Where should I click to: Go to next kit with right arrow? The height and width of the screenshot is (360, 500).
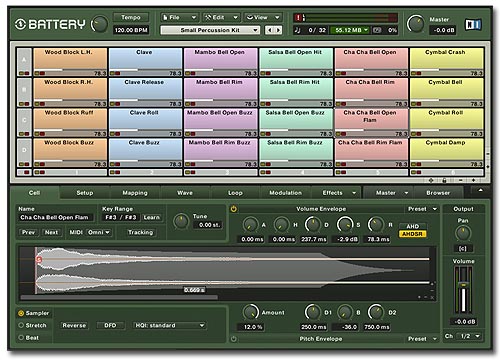point(278,30)
